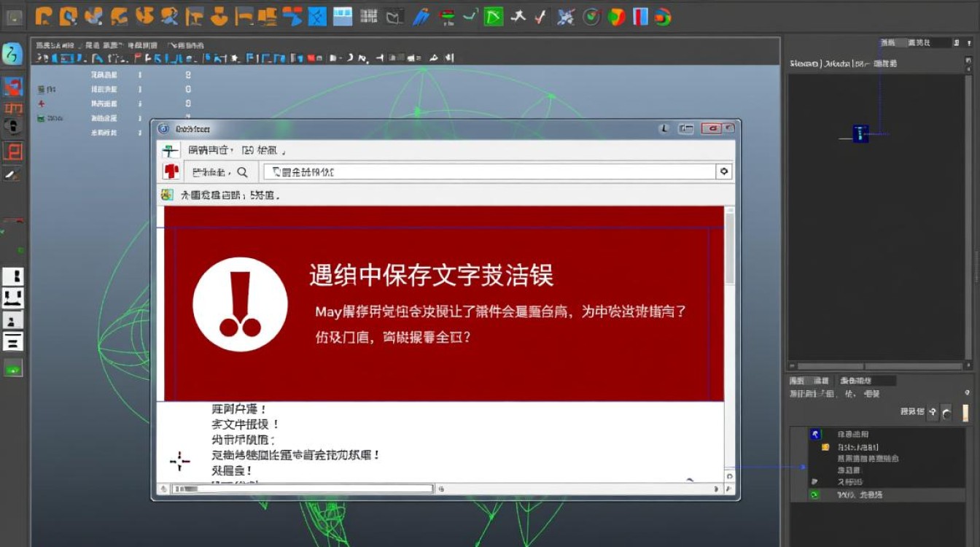Click the horizontal scrollbar under the right graph panel
The width and height of the screenshot is (980, 547).
click(880, 366)
